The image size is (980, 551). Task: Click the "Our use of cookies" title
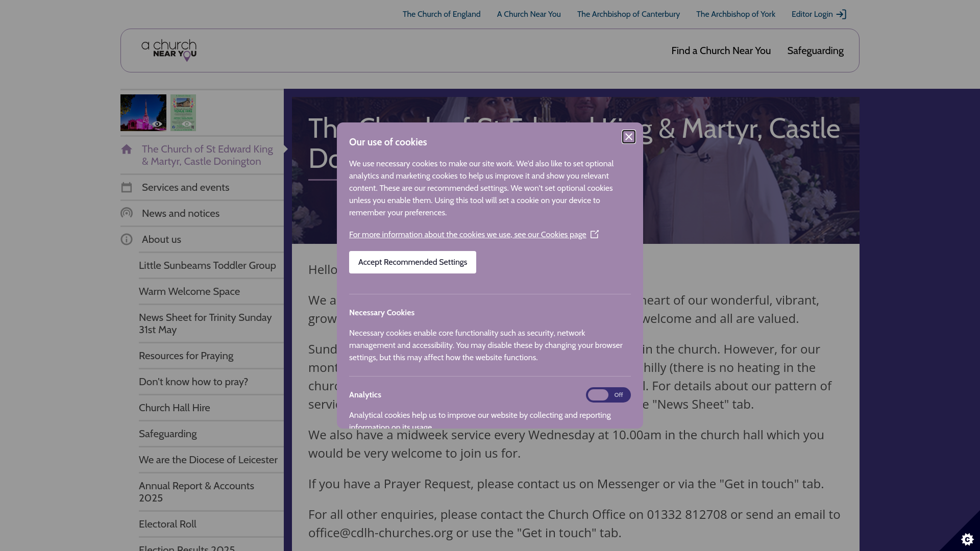coord(388,142)
